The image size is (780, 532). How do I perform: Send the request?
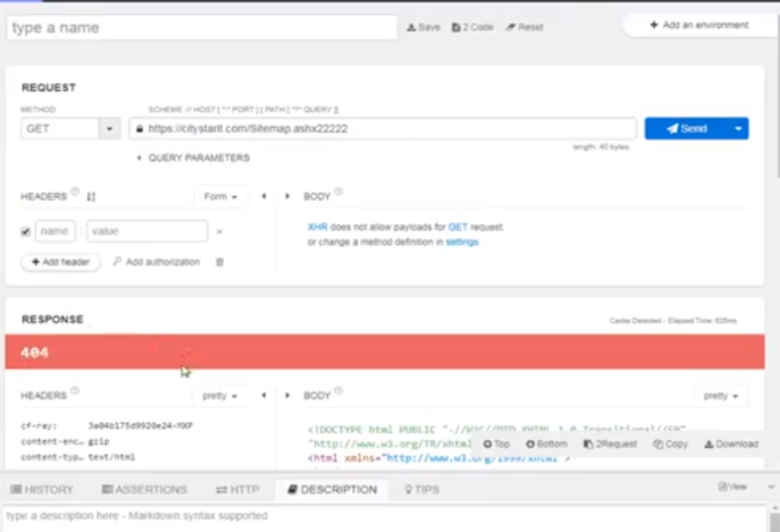click(687, 129)
